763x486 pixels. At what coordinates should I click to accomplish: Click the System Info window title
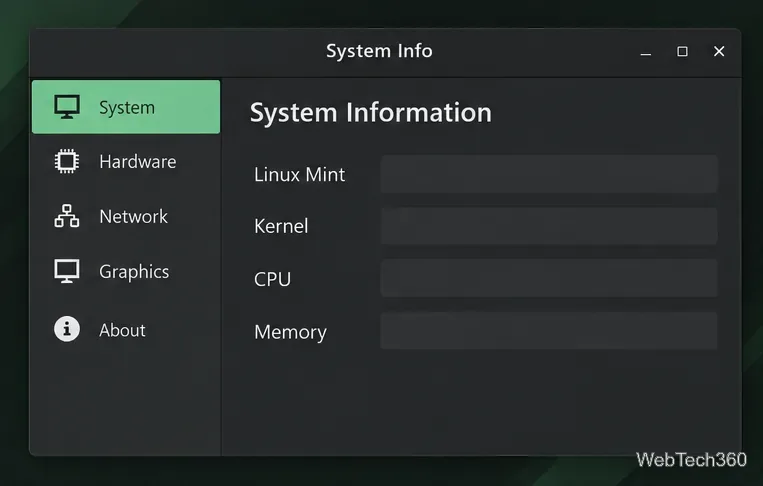point(379,51)
